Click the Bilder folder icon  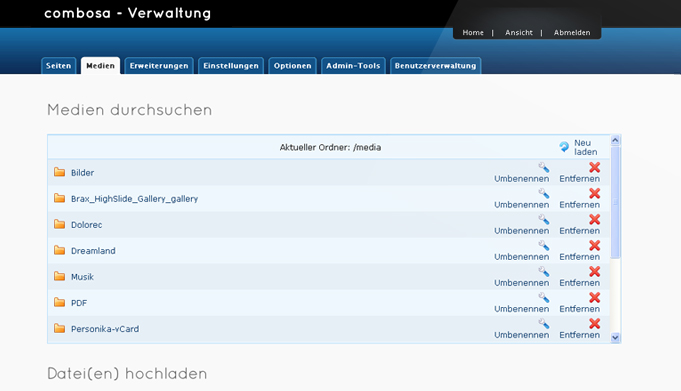pos(60,172)
